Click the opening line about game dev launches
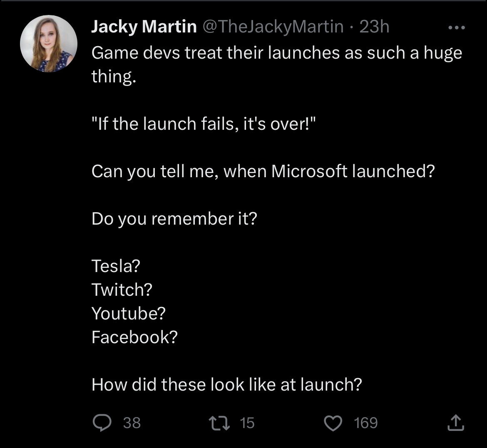The image size is (487, 448). [x=276, y=53]
